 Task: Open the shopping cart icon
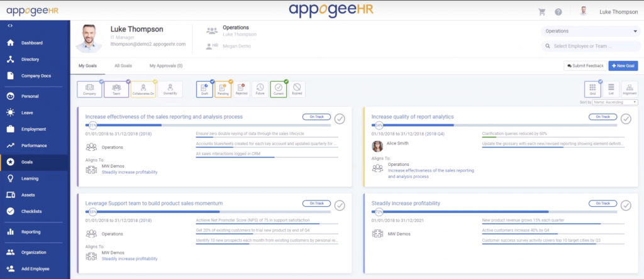[x=541, y=12]
